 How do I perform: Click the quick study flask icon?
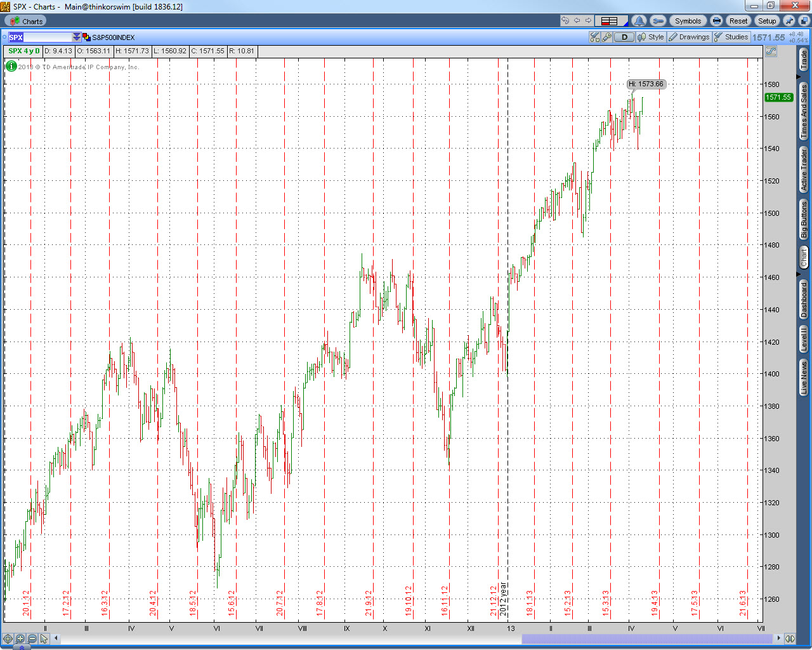(594, 37)
